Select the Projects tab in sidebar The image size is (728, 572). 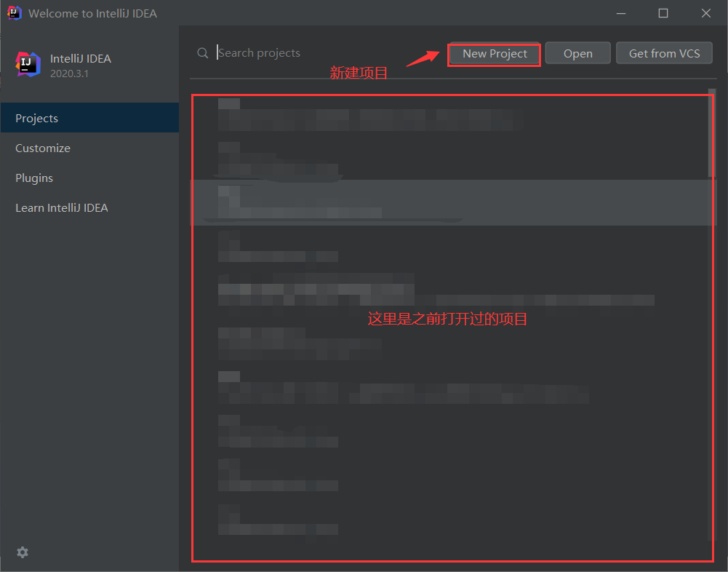click(89, 118)
